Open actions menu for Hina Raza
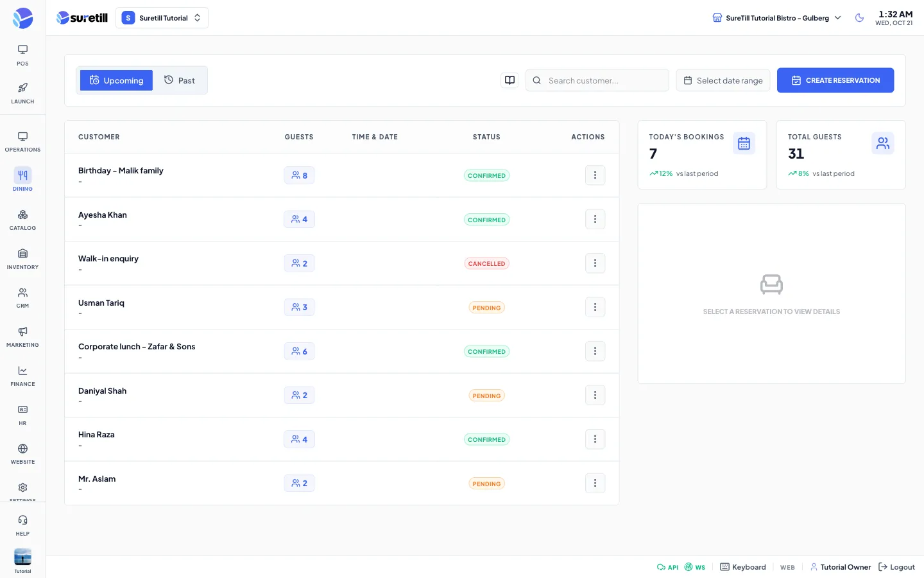Screen dimensions: 924x578 [595, 439]
